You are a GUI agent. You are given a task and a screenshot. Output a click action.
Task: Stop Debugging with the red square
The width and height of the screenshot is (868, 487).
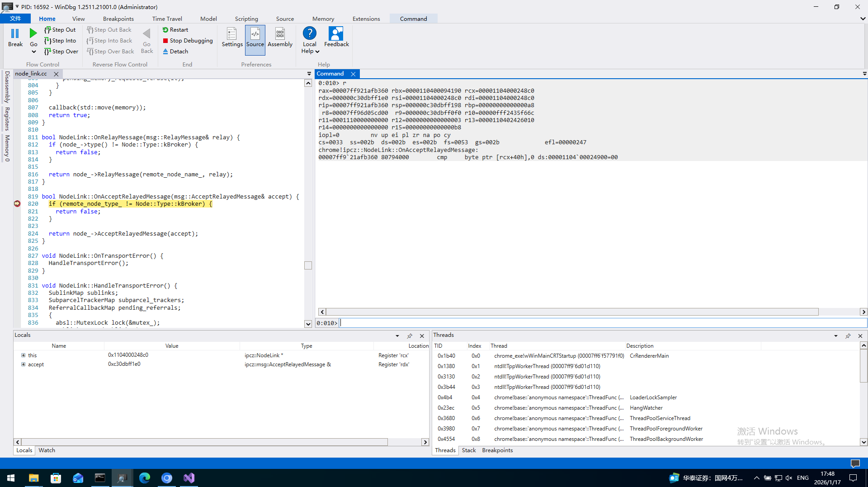(188, 41)
